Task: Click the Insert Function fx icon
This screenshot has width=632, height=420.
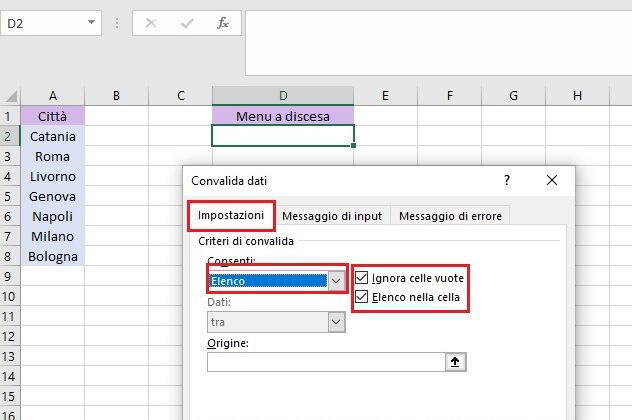Action: pyautogui.click(x=222, y=23)
